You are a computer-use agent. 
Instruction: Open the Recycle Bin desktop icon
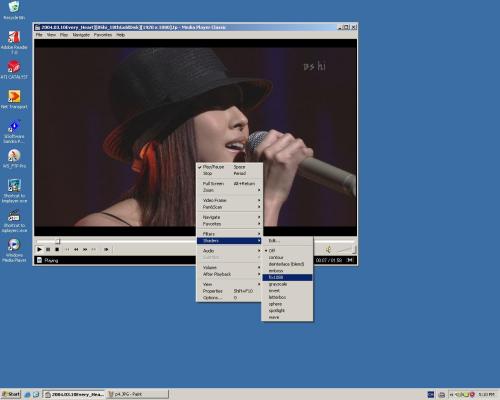pyautogui.click(x=14, y=10)
